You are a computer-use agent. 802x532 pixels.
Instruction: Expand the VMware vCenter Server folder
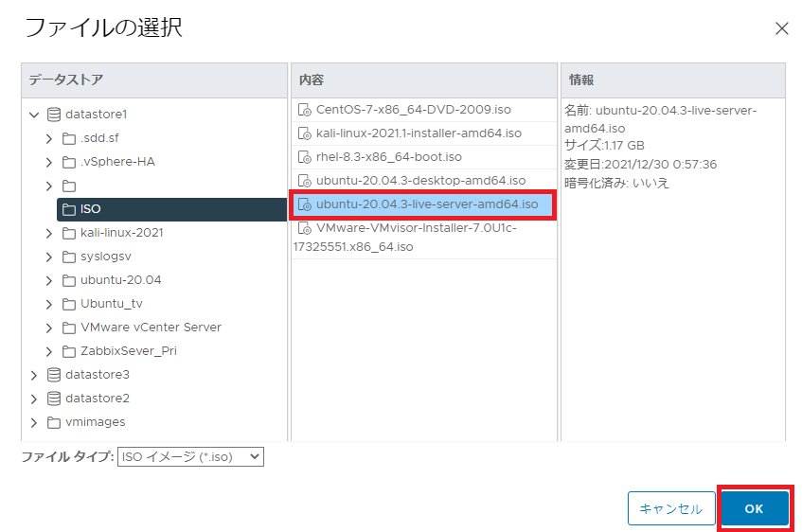click(x=48, y=328)
